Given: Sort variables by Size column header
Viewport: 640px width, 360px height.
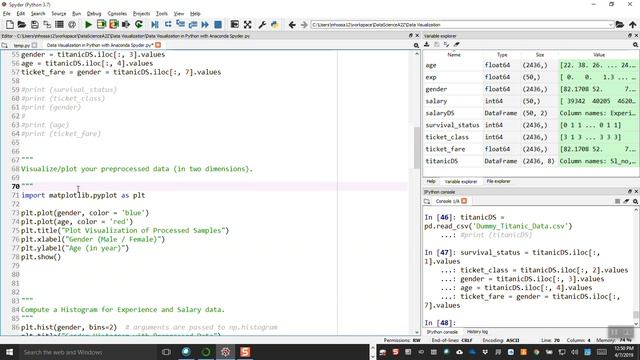Looking at the screenshot, I should (540, 55).
